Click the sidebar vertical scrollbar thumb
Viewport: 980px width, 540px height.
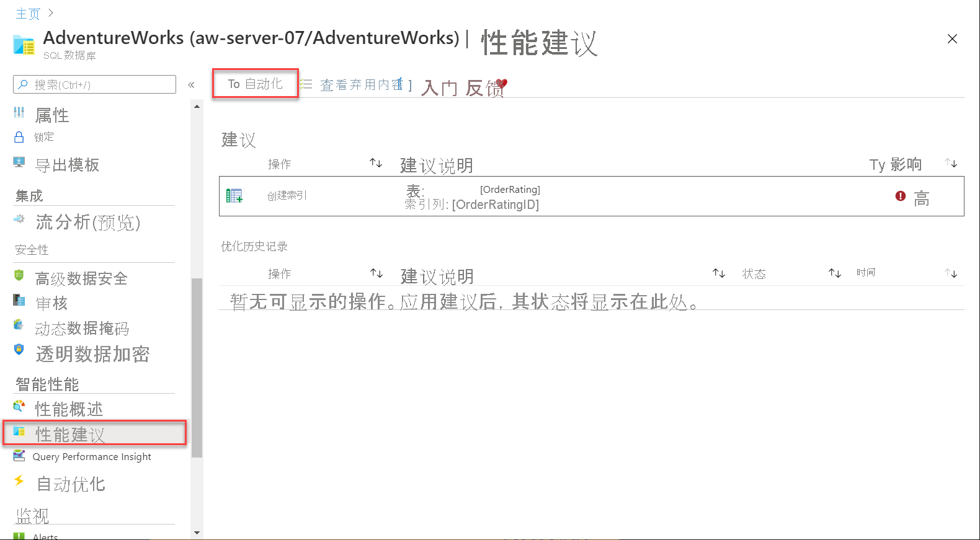(x=197, y=368)
